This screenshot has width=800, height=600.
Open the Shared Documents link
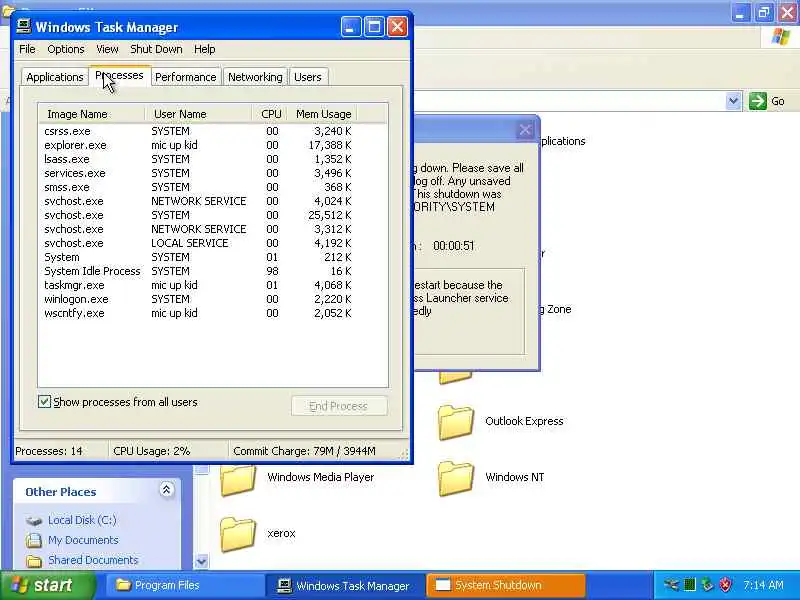tap(93, 560)
